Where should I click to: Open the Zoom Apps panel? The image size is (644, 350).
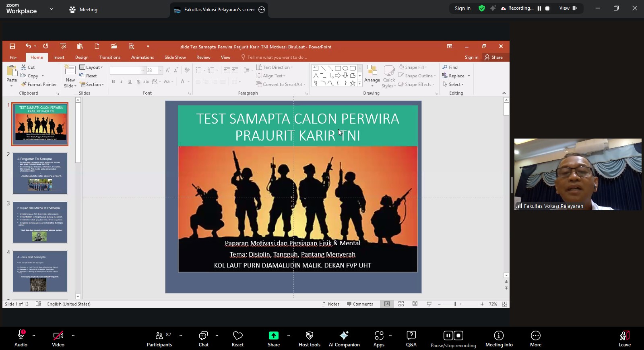coord(379,339)
